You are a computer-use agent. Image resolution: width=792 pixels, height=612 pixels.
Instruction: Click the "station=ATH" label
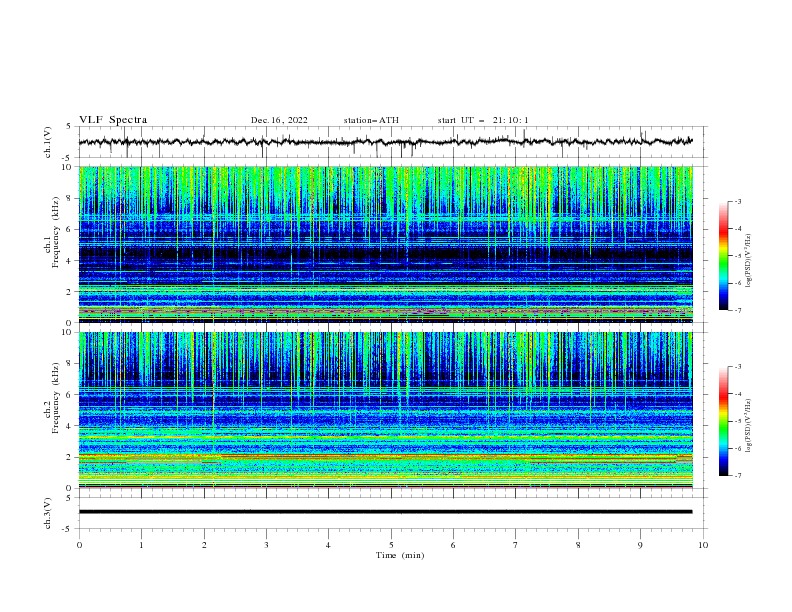pos(371,120)
